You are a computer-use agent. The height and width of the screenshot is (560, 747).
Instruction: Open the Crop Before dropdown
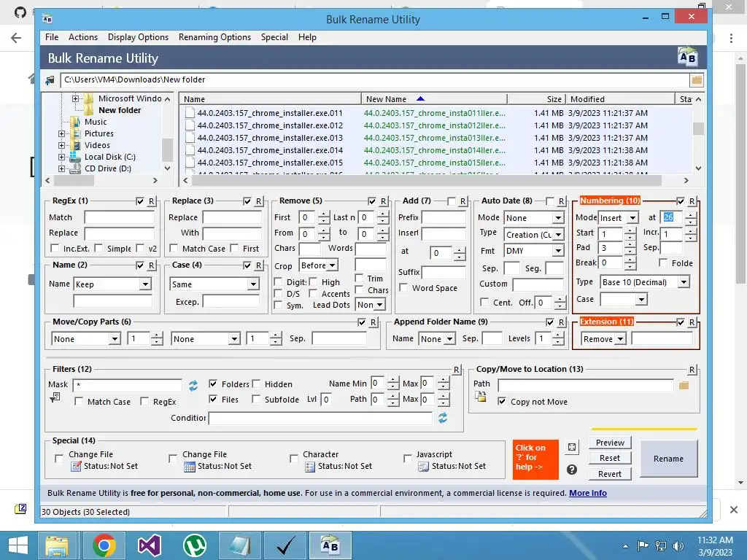pyautogui.click(x=332, y=265)
